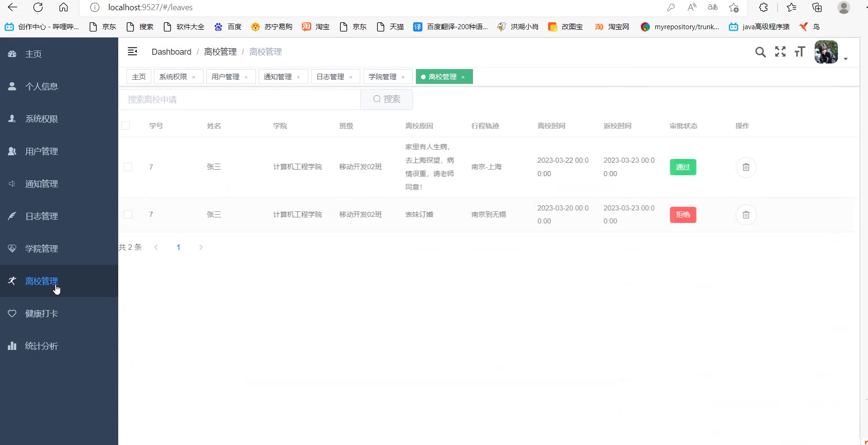Open the 创作中心 bilibili bookmark
868x445 pixels.
tap(42, 27)
